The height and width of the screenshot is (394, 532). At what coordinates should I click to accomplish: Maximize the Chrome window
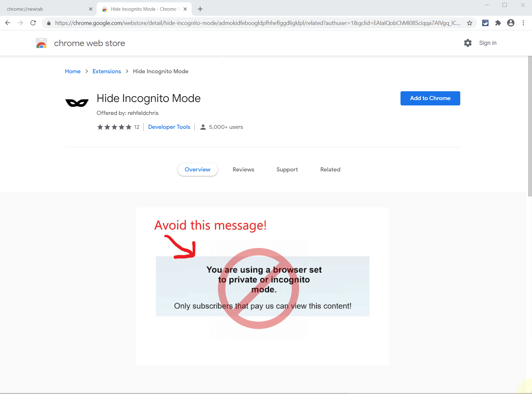click(505, 5)
